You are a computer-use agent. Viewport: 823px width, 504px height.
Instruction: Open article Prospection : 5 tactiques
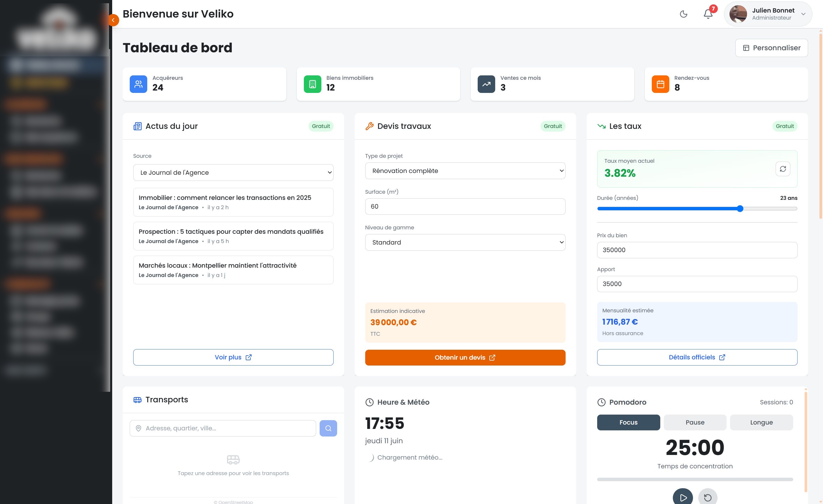tap(233, 236)
